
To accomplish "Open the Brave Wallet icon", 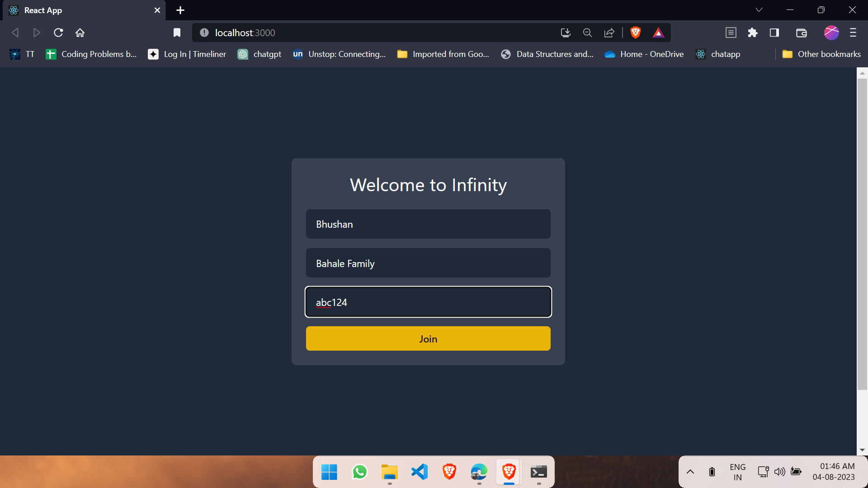I will pyautogui.click(x=801, y=33).
